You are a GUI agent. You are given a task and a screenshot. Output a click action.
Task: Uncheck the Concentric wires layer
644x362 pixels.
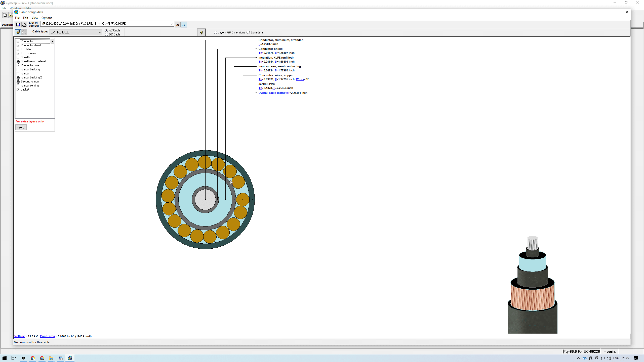(18, 65)
